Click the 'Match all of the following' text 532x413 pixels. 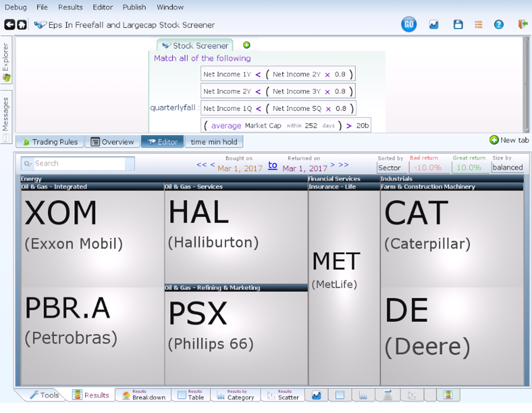(x=202, y=58)
